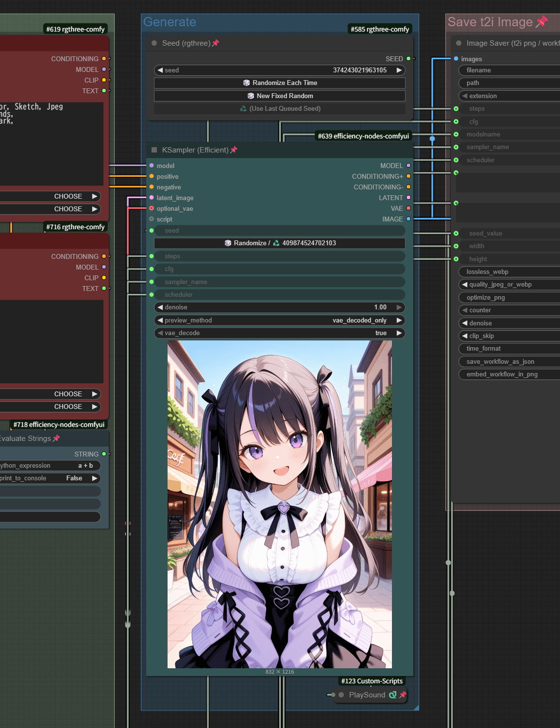Click SEED output port on Seed node

click(x=408, y=59)
